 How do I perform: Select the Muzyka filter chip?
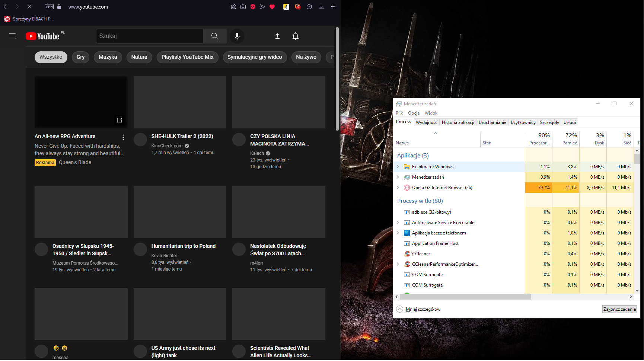pos(108,57)
